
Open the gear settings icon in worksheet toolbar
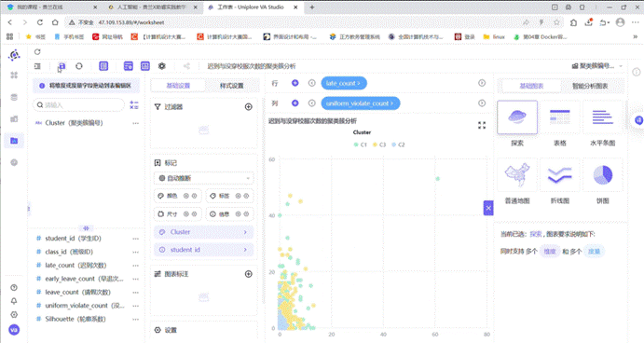(x=162, y=66)
